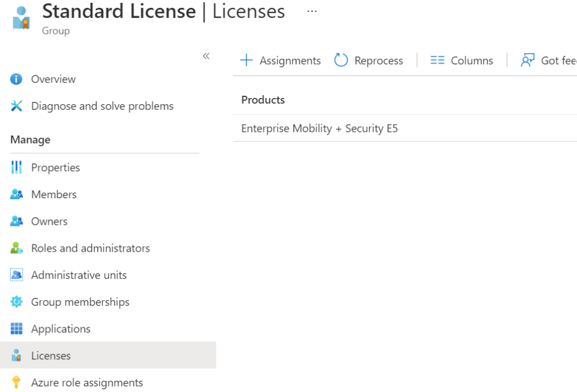Click the Licenses icon in sidebar
Viewport: 577px width, 392px height.
[x=16, y=355]
